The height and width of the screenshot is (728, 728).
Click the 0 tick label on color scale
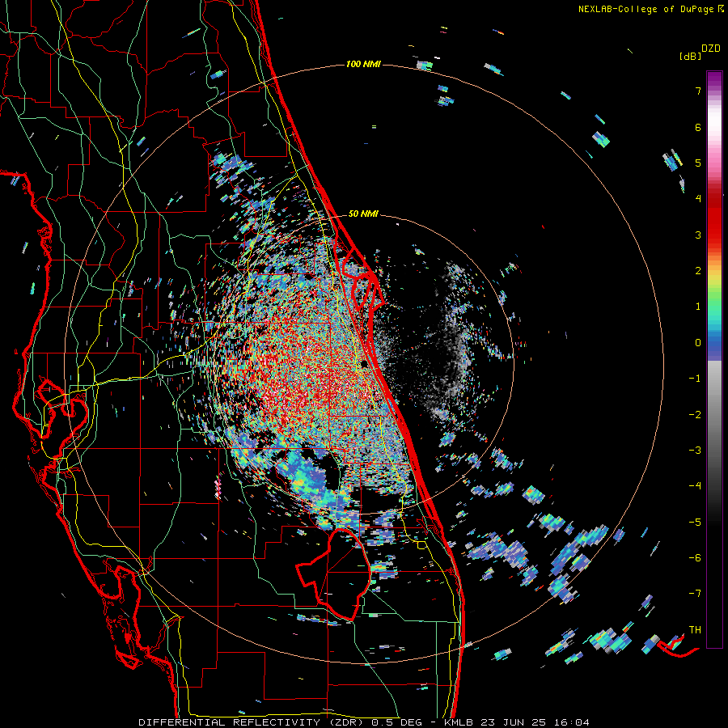[698, 343]
